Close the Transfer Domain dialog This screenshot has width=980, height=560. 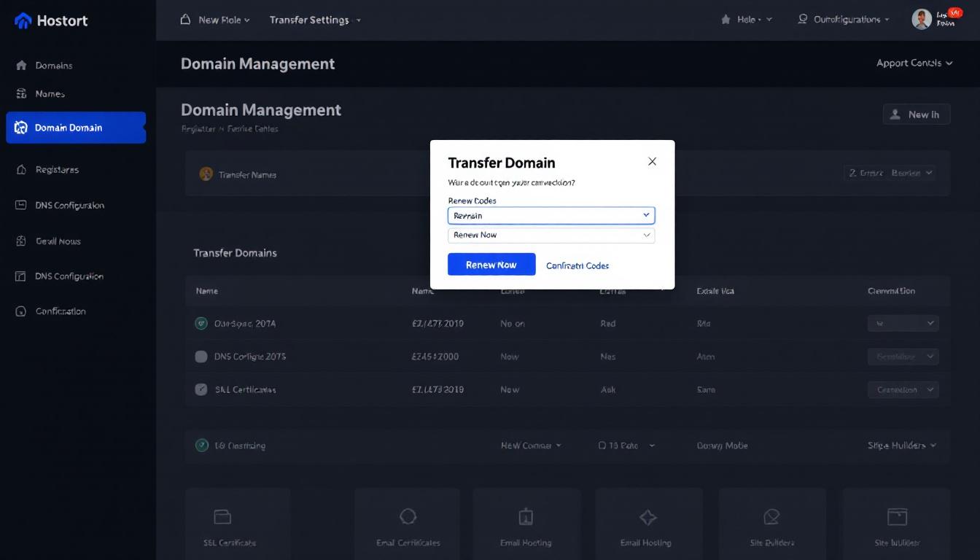click(652, 162)
